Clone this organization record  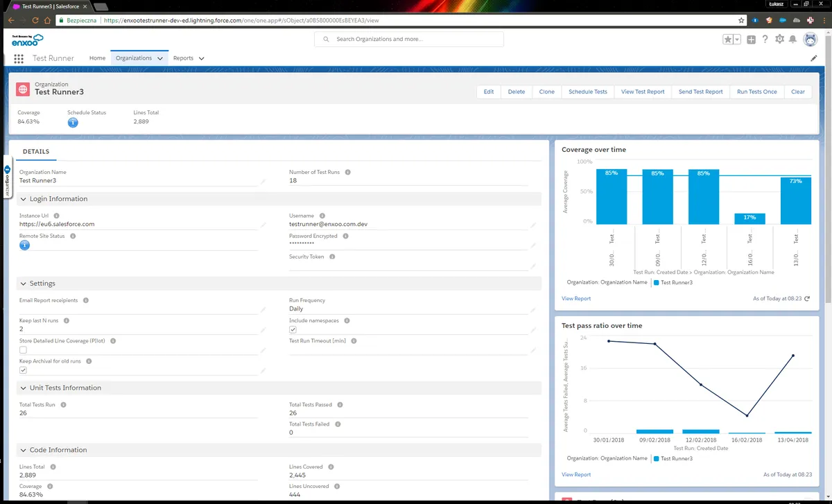[547, 92]
